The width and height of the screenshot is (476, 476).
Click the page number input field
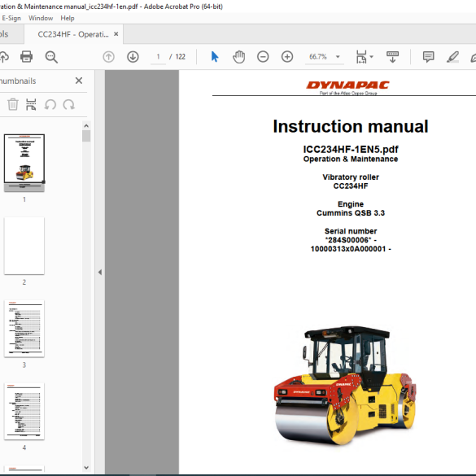(158, 57)
